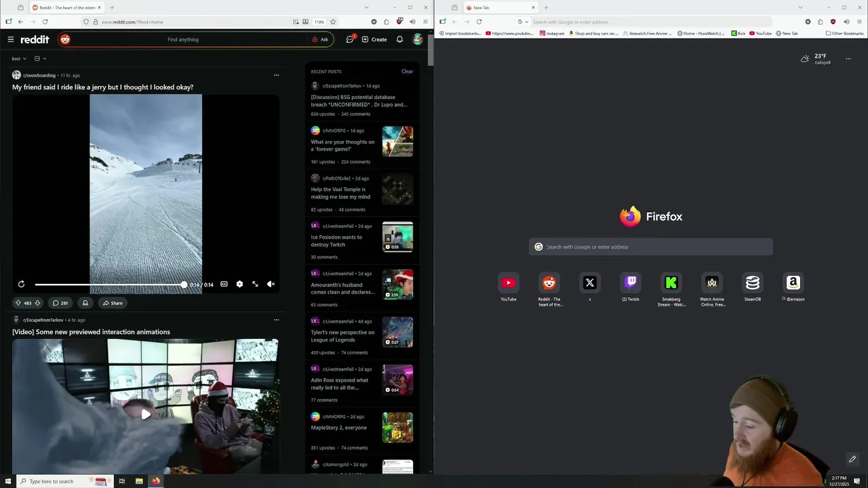Screen dimensions: 868x488
Task: Open the Reddit hamburger menu
Action: [10, 39]
